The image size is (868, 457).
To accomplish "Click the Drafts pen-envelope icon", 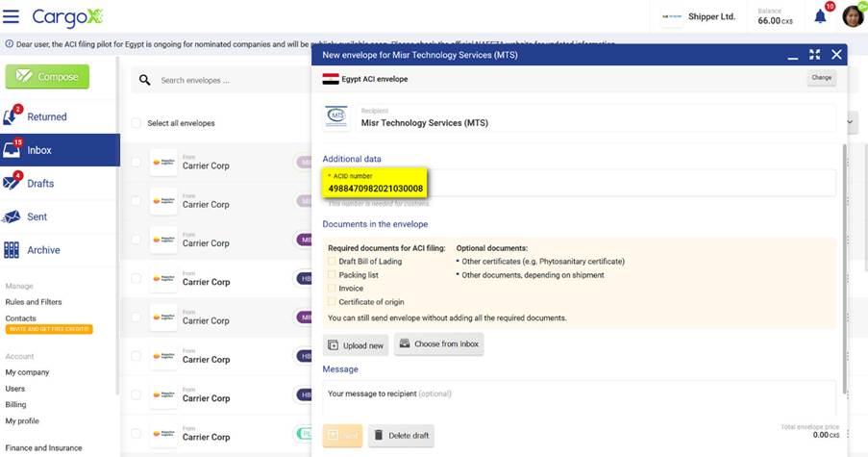I will click(x=11, y=182).
